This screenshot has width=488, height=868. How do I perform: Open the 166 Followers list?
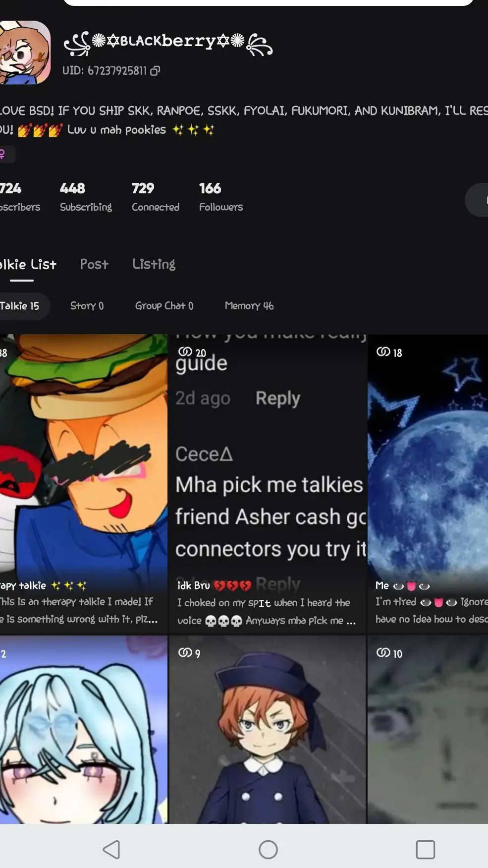tap(221, 197)
